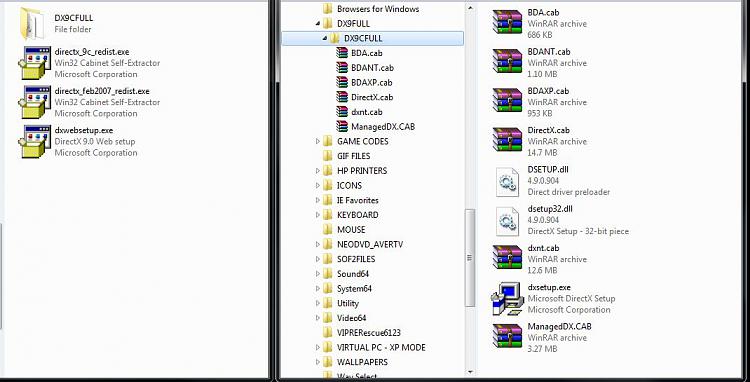Click the WALLPAPERS folder icon in tree
This screenshot has width=750, height=382.
(328, 362)
